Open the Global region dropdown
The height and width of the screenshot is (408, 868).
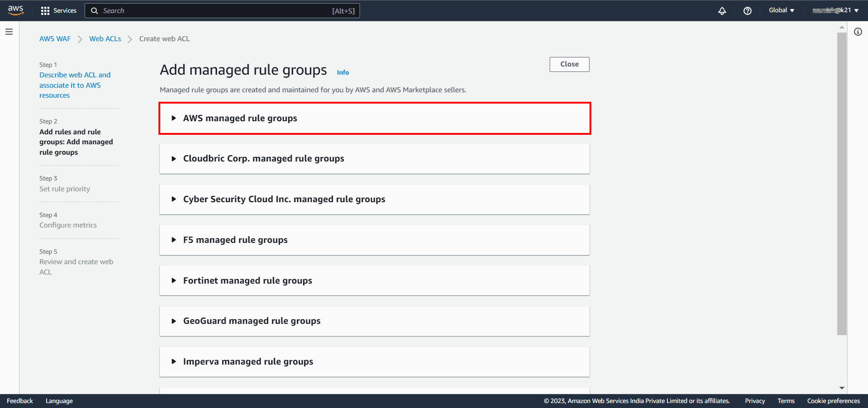[781, 10]
